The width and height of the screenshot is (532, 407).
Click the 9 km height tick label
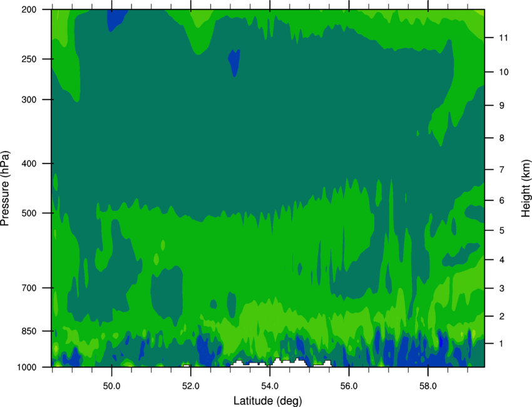[x=501, y=106]
